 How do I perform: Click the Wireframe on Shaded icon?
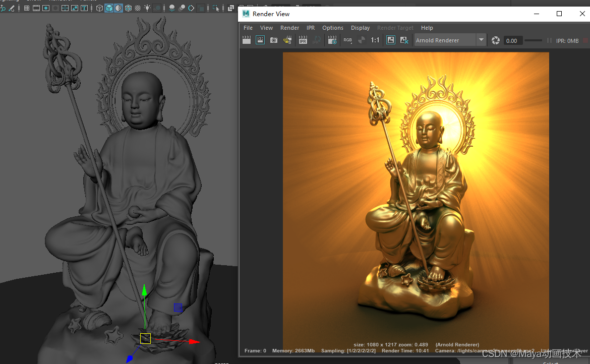(x=128, y=8)
